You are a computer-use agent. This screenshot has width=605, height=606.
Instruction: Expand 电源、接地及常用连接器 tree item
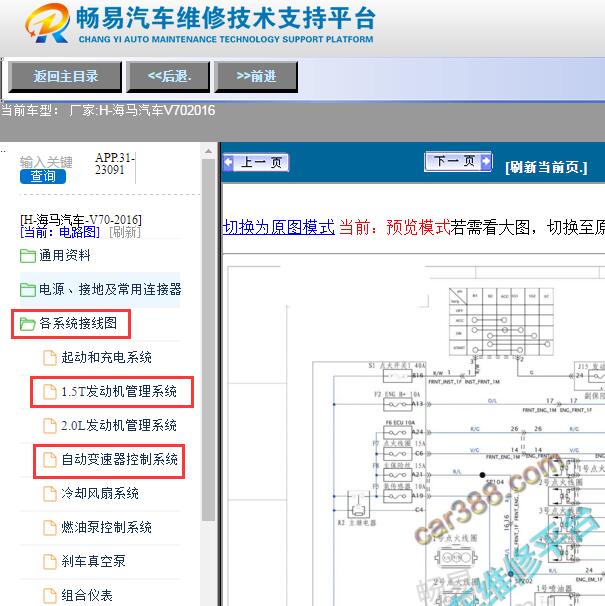[110, 289]
